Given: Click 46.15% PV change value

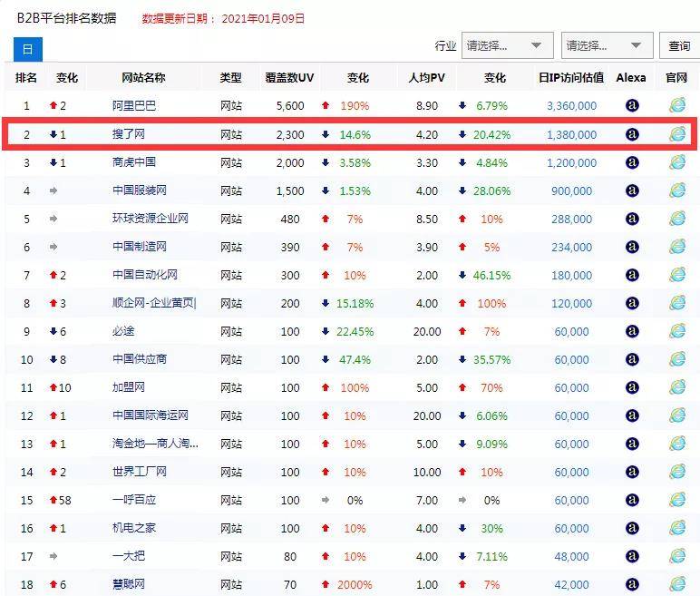Looking at the screenshot, I should pos(491,275).
